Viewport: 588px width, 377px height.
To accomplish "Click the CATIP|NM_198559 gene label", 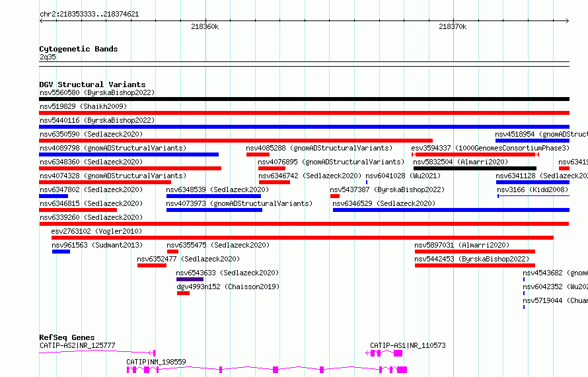I will pyautogui.click(x=156, y=362).
